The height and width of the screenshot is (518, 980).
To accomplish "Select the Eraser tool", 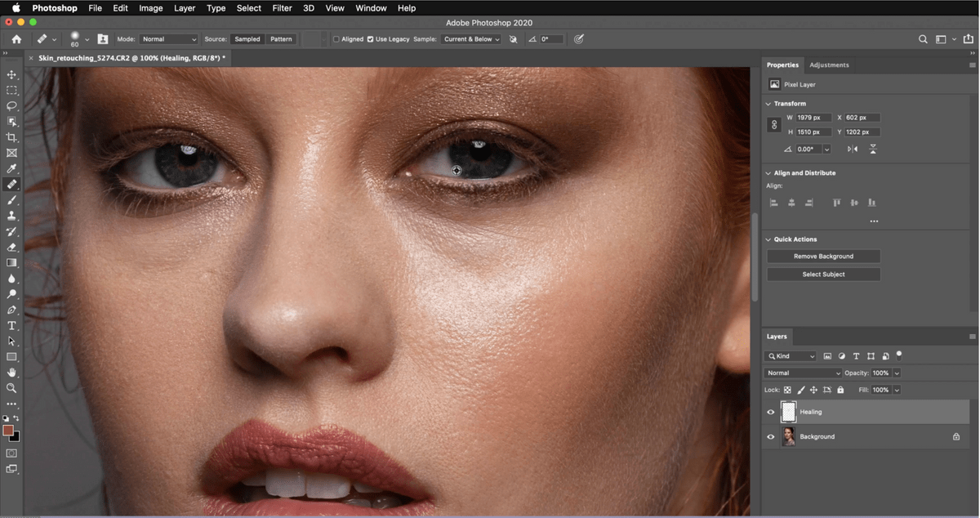I will (11, 247).
